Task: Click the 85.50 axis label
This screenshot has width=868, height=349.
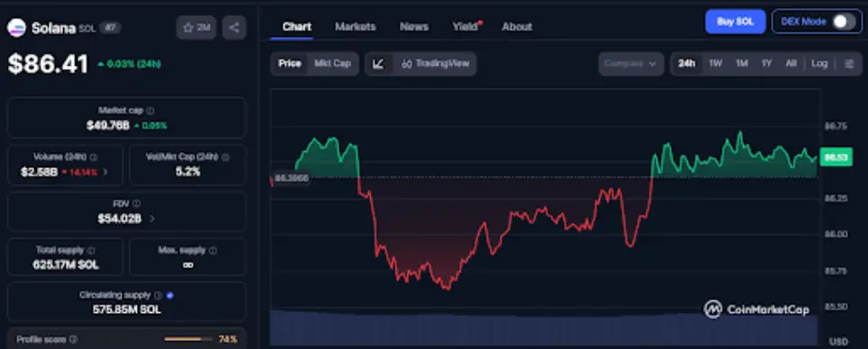Action: 836,307
